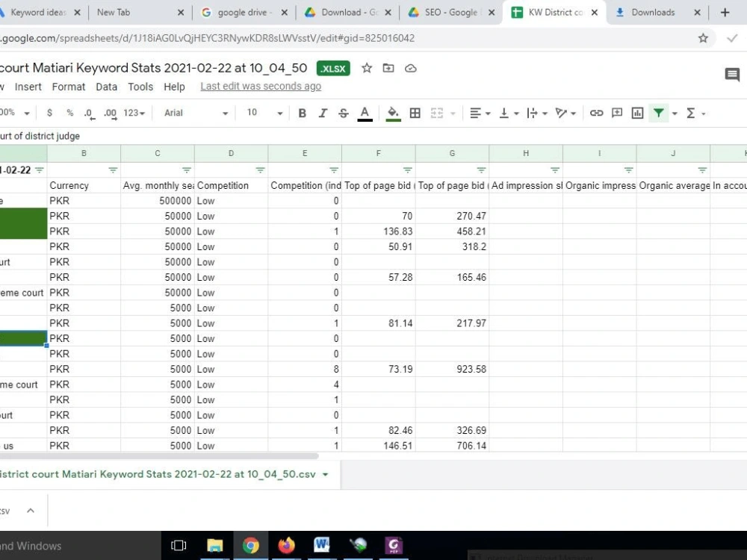Apply italic formatting
Image resolution: width=747 pixels, height=560 pixels.
click(323, 113)
